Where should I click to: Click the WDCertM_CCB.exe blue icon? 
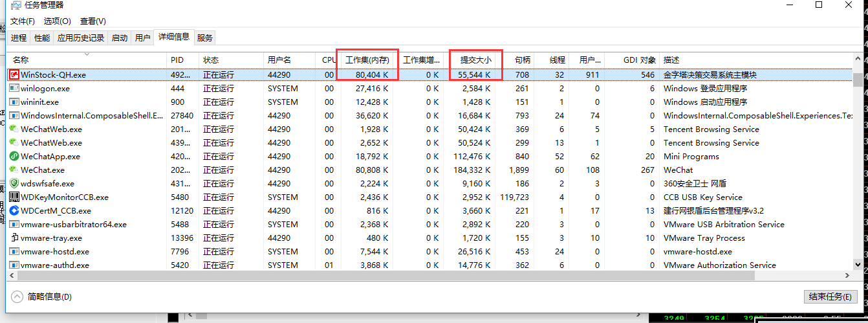(x=14, y=210)
